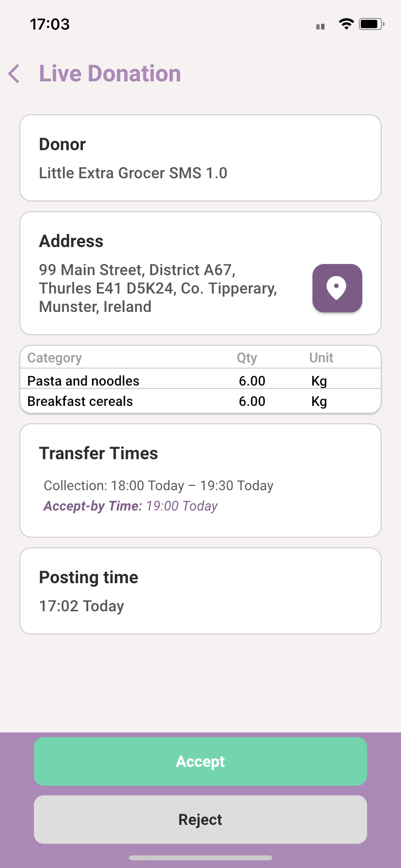Tap the battery indicator icon

(x=371, y=24)
